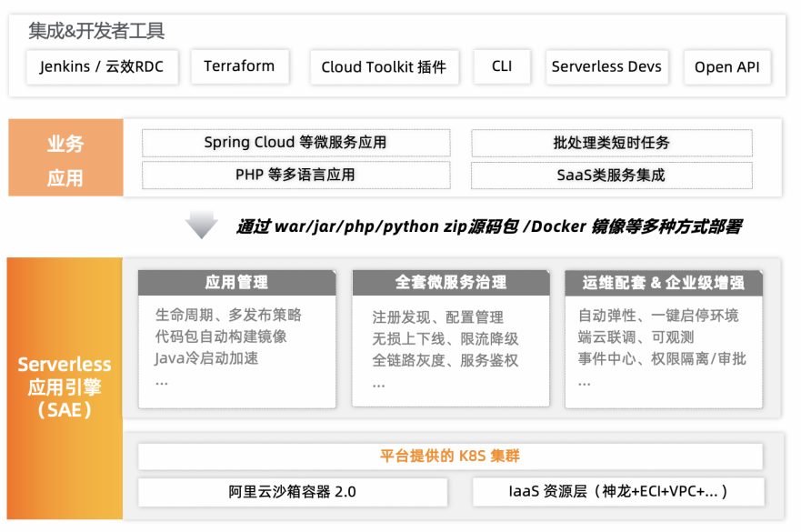Select the Terraform box
801x532 pixels.
[x=240, y=65]
